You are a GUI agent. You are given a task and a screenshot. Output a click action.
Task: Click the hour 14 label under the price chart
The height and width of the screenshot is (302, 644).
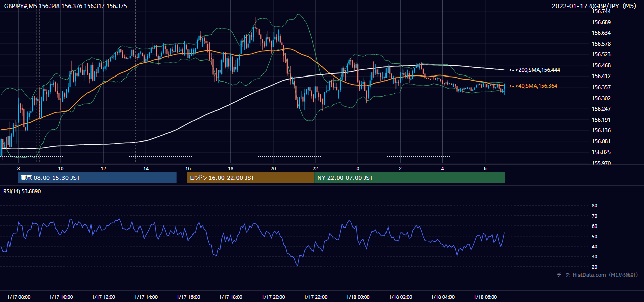(146, 168)
